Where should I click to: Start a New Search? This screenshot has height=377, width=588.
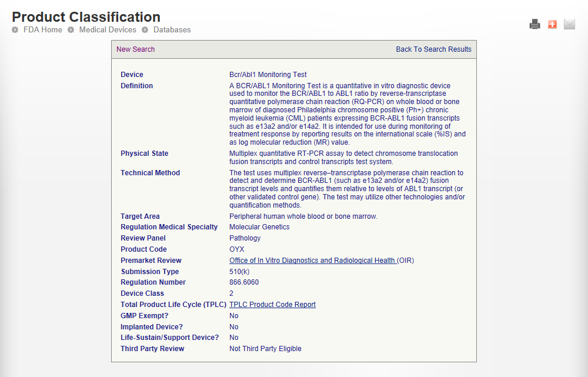pos(135,49)
